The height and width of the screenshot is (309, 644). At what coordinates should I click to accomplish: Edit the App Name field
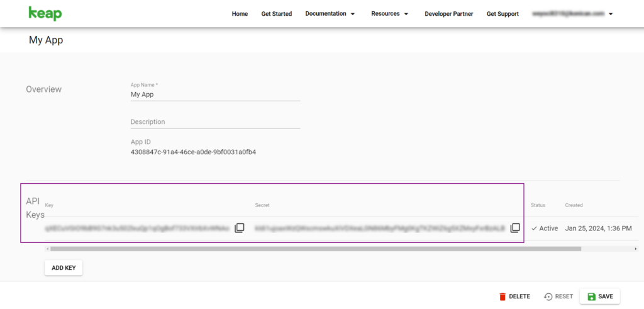click(x=215, y=94)
